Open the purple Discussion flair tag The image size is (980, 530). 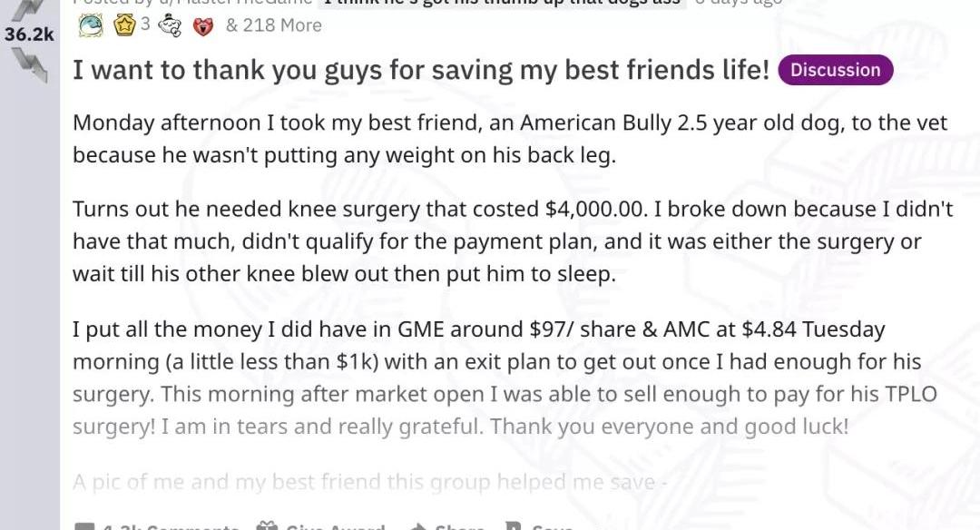[835, 70]
